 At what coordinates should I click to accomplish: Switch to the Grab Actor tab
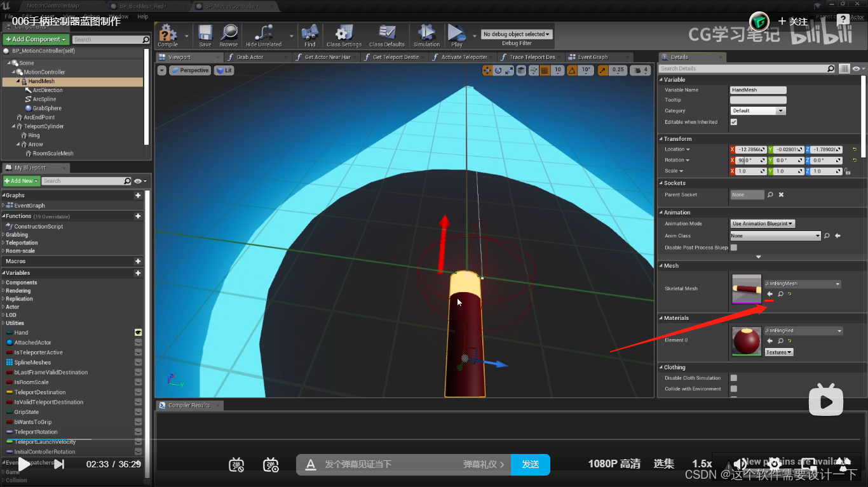coord(250,57)
